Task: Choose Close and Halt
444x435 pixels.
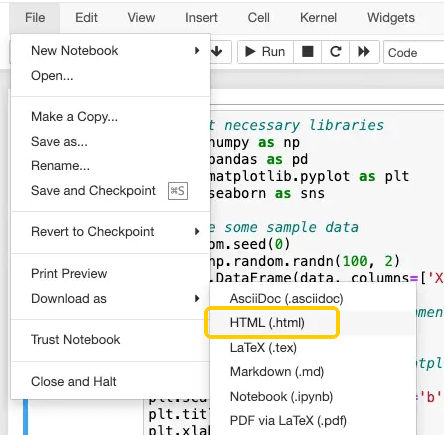Action: 110,381
